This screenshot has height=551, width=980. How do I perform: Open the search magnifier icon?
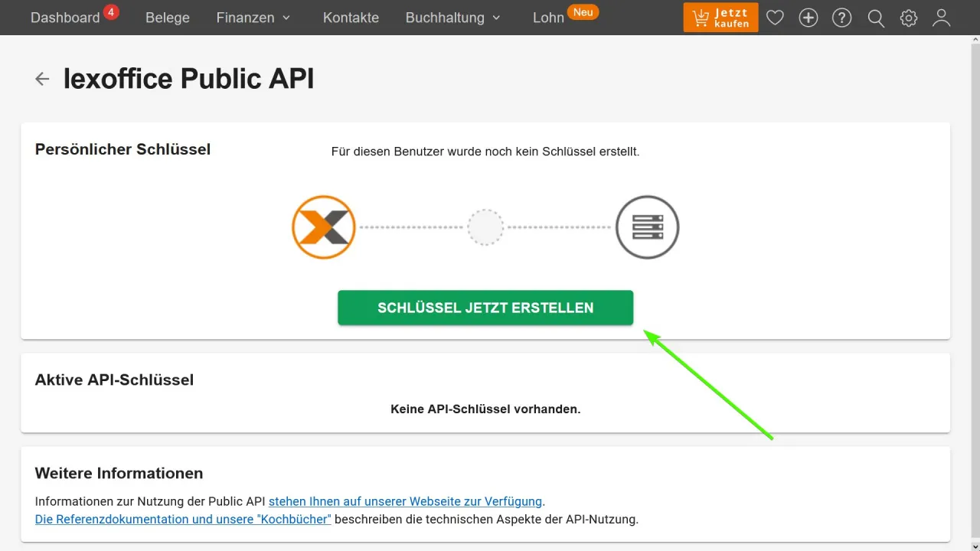[875, 18]
